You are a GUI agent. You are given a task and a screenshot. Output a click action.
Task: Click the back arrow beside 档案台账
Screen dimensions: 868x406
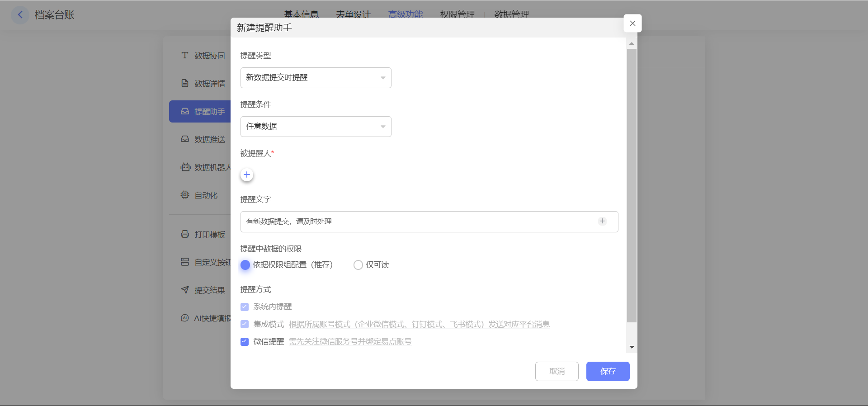[20, 15]
